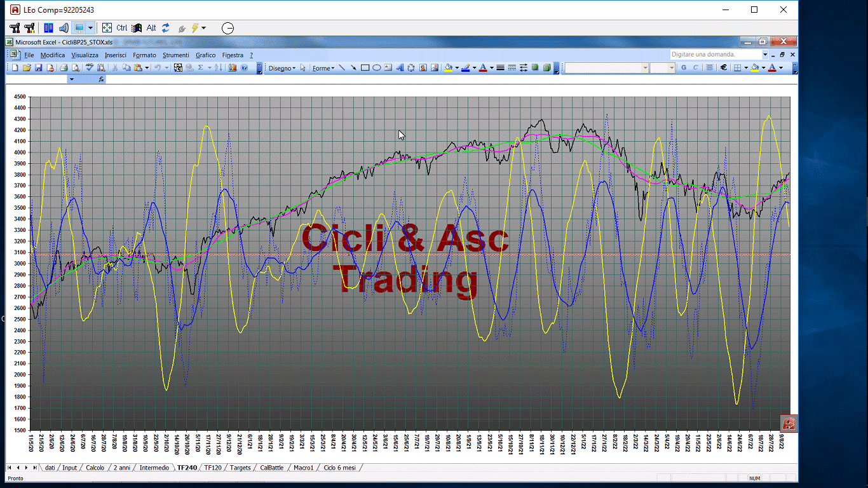Open the Chart Wizard icon
Viewport: 868px width, 488px height.
pos(233,67)
